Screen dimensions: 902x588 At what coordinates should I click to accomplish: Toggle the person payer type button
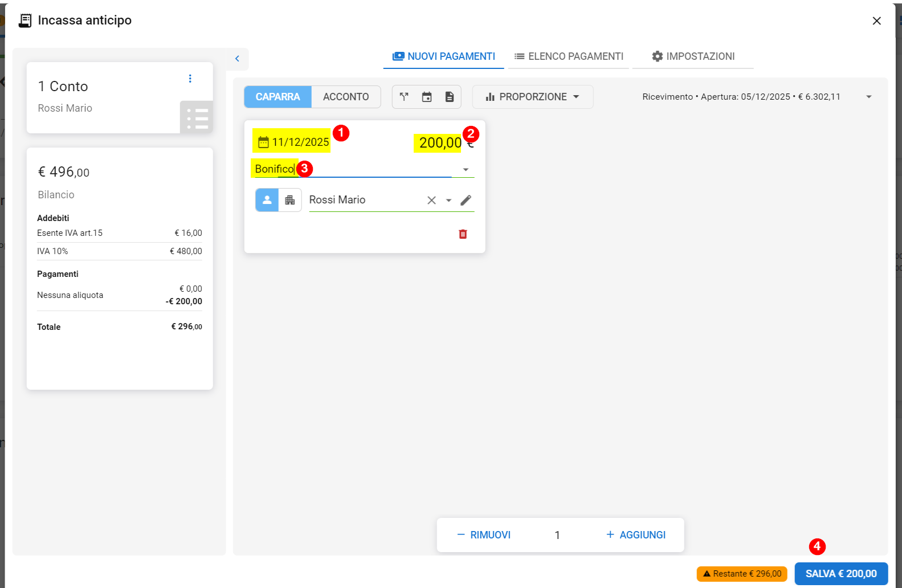click(267, 200)
